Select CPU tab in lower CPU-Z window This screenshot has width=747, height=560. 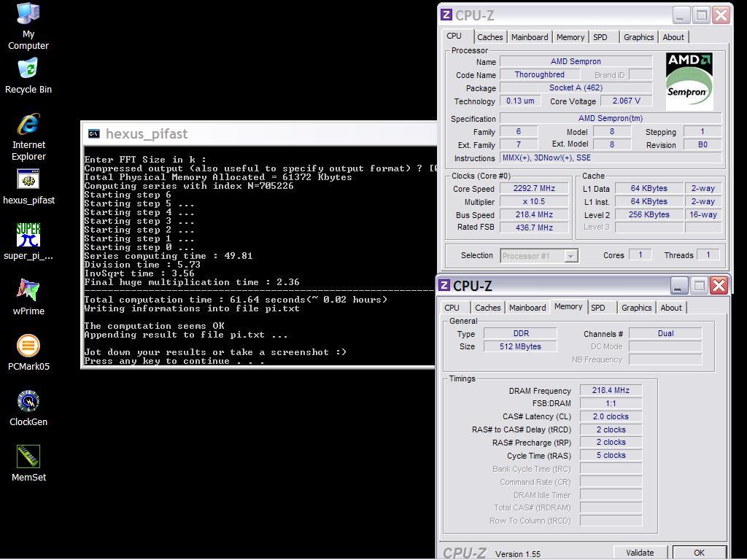tap(452, 308)
